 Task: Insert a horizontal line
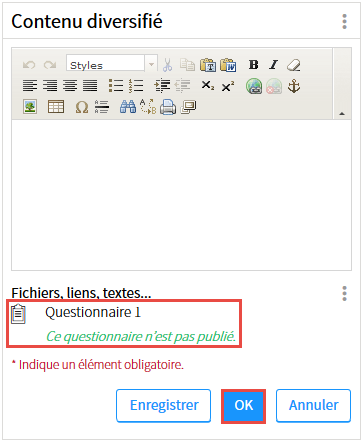(102, 107)
